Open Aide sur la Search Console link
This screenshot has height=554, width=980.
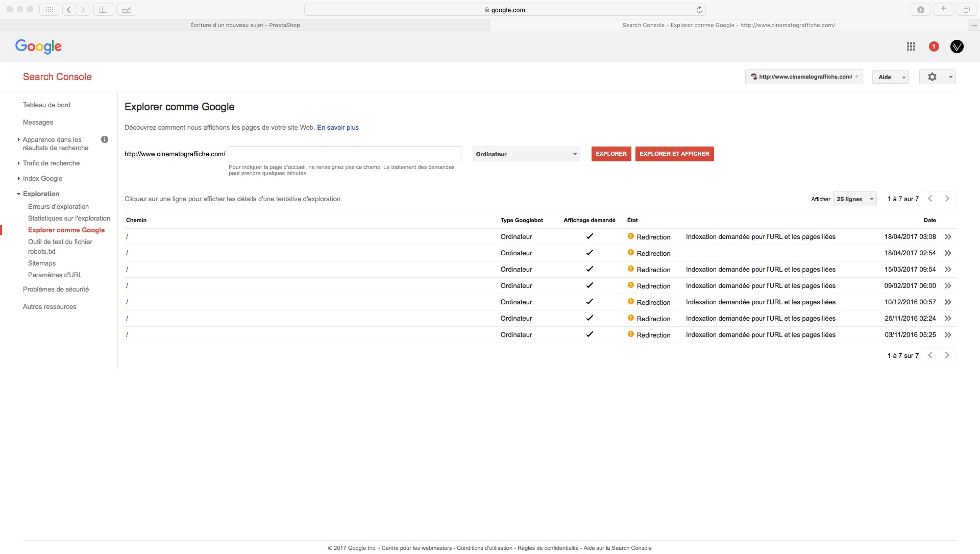click(618, 548)
